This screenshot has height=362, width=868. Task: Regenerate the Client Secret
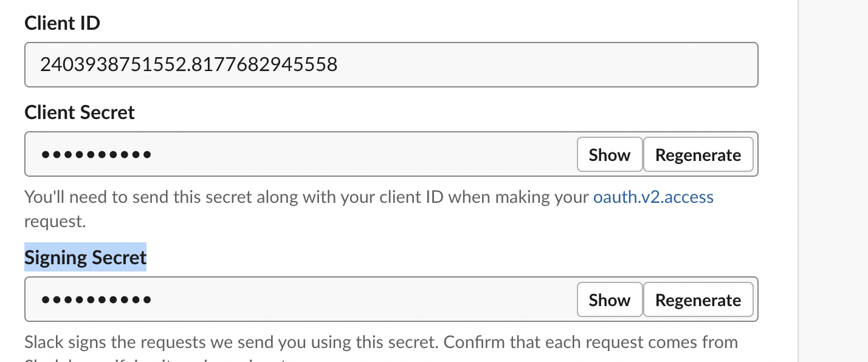698,155
